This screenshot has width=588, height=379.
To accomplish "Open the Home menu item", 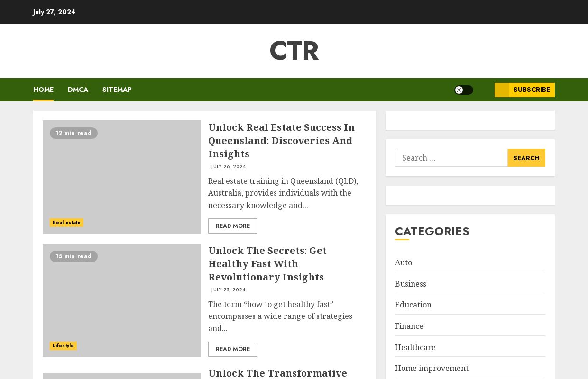I will 43,90.
